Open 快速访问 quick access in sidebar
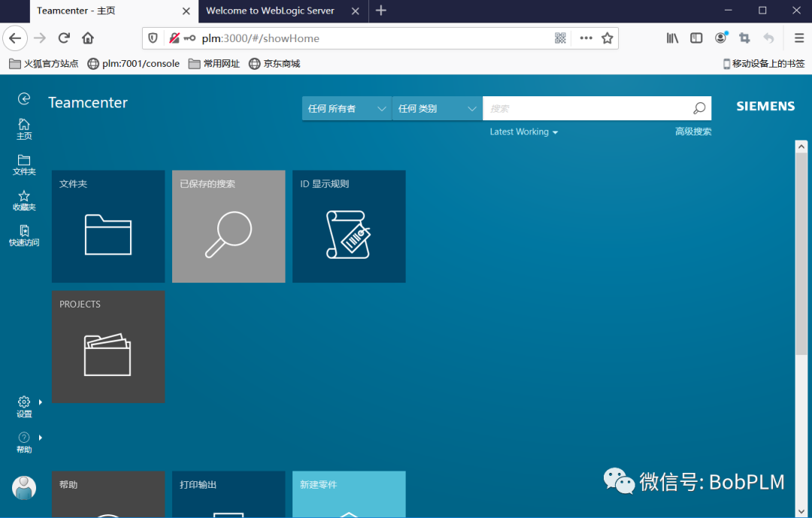Viewport: 812px width, 518px height. coord(24,235)
